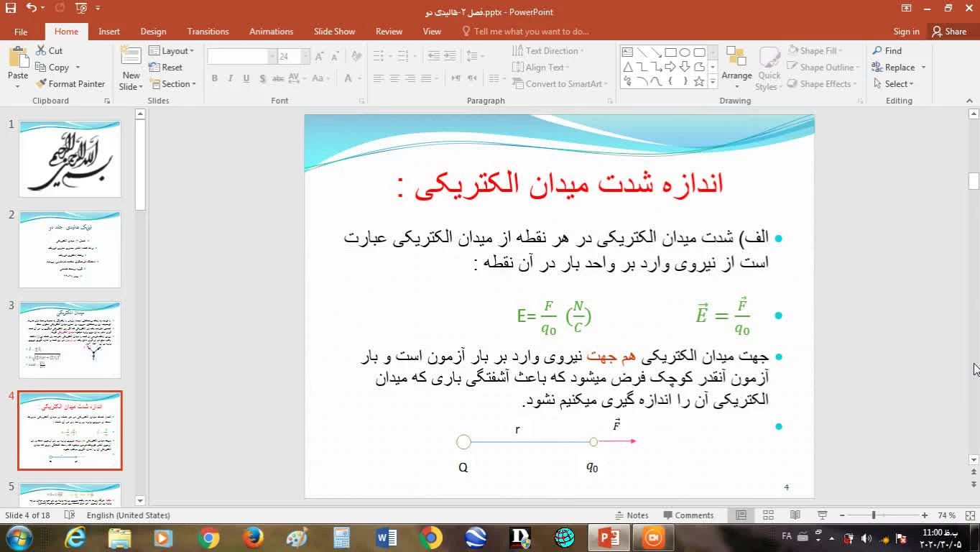
Task: Click the Reset slide button
Action: [166, 68]
